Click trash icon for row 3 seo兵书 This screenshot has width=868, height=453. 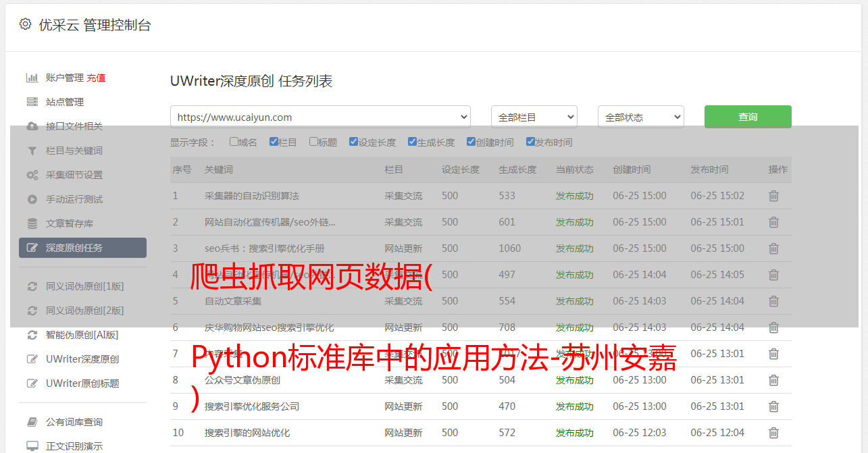773,248
